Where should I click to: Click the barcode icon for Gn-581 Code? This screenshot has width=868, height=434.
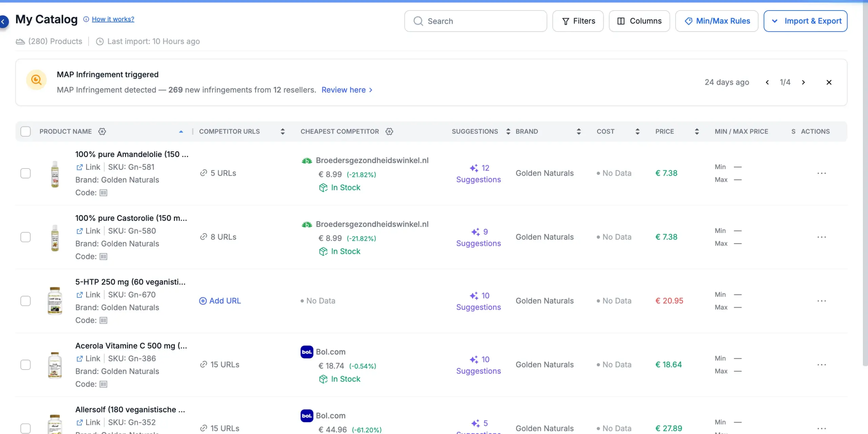103,193
